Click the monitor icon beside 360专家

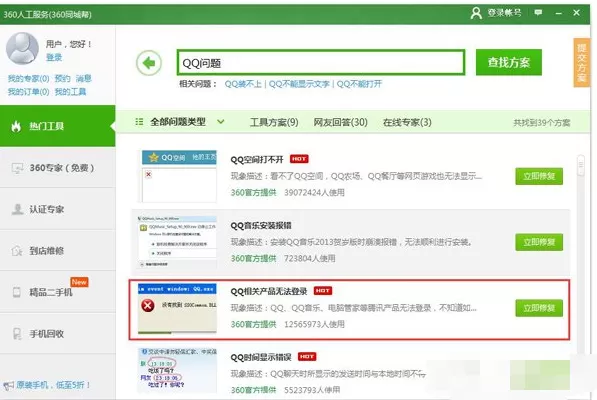(x=17, y=168)
